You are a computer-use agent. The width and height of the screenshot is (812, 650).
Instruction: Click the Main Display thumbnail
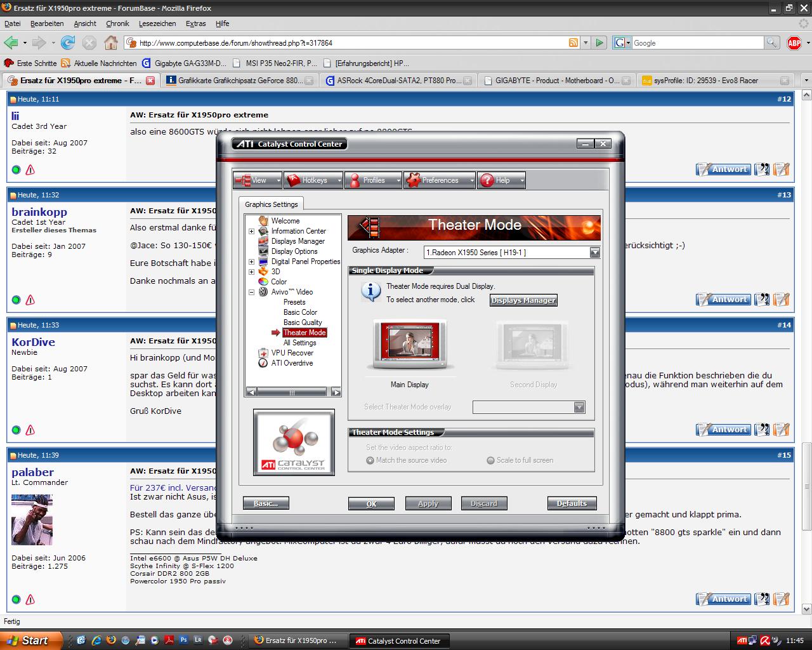pos(410,345)
